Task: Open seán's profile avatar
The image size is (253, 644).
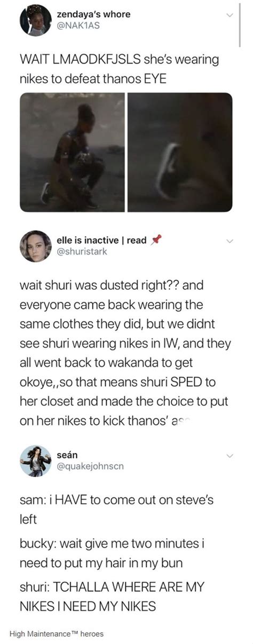Action: (x=36, y=461)
